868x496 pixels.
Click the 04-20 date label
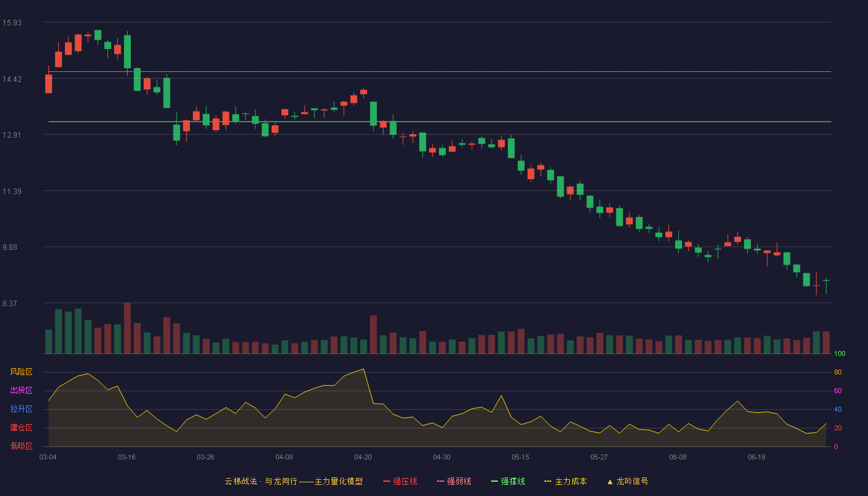click(x=363, y=457)
